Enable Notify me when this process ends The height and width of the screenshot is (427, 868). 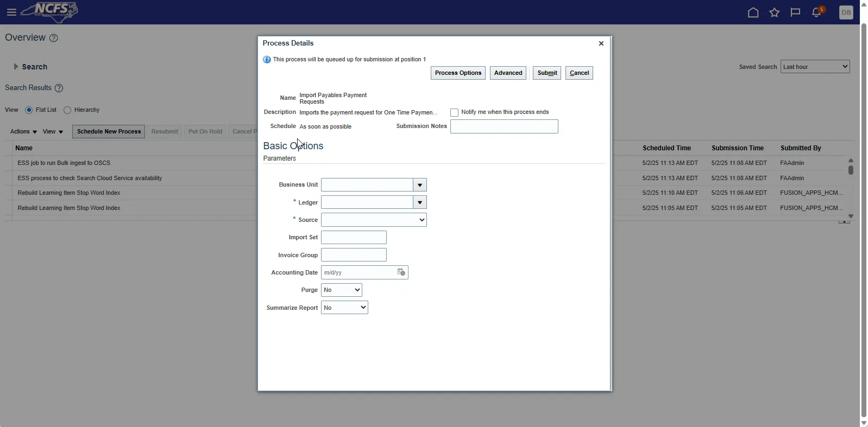(x=455, y=112)
